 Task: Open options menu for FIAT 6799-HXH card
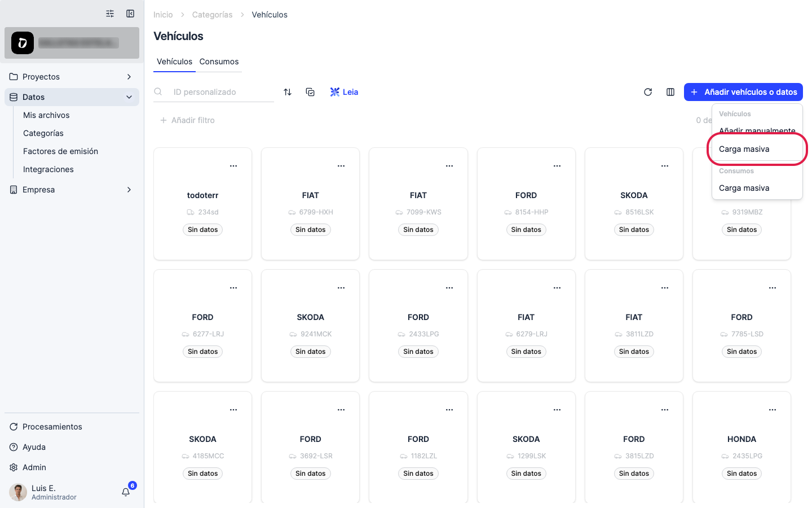(341, 166)
